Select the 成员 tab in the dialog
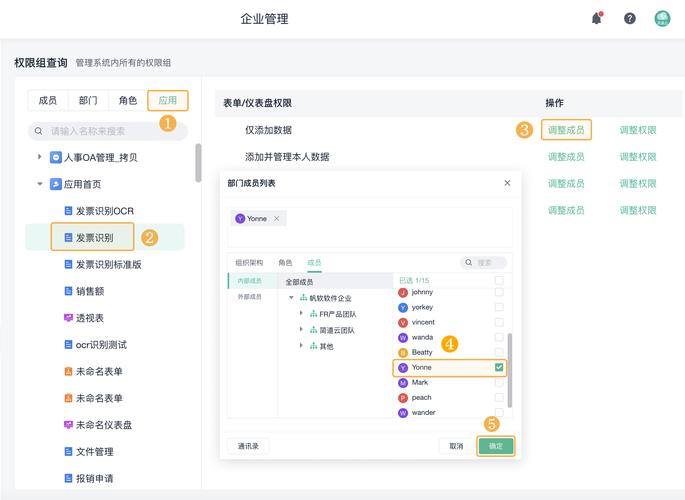This screenshot has height=500, width=685. pos(314,262)
